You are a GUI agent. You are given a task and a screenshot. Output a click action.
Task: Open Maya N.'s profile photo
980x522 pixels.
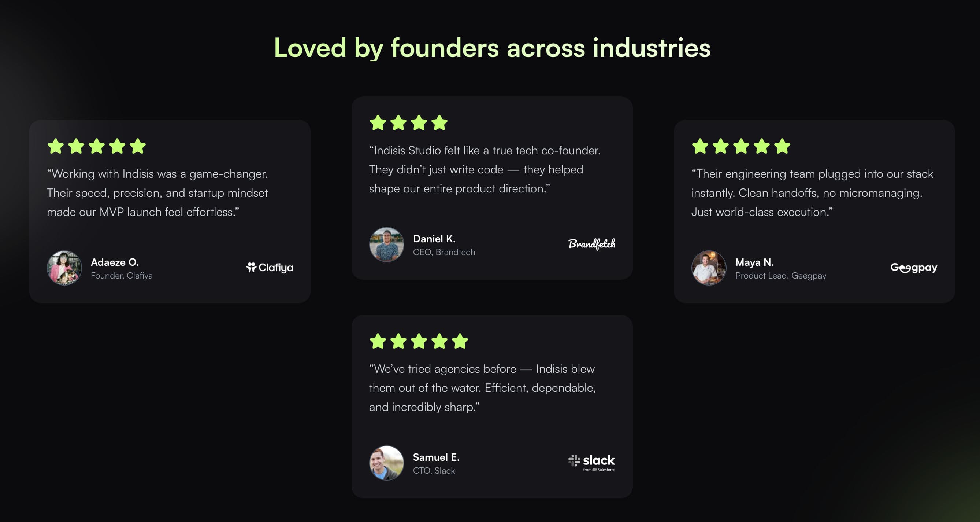[x=708, y=268]
